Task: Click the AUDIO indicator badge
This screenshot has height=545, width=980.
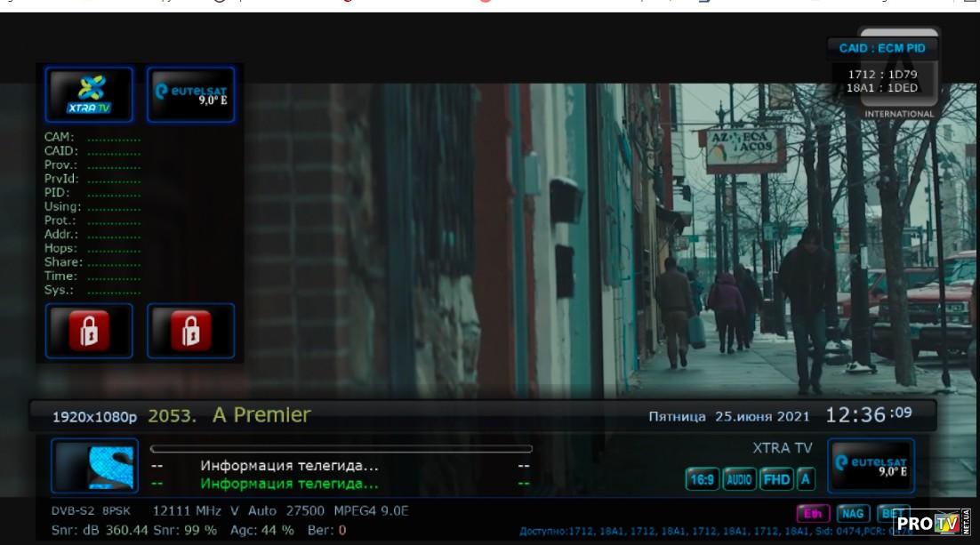Action: 740,479
